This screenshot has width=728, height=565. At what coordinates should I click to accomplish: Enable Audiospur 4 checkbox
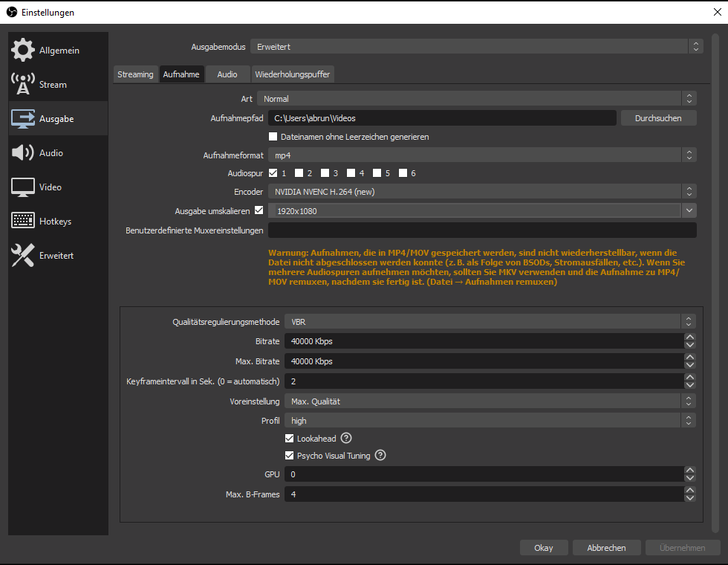(351, 172)
